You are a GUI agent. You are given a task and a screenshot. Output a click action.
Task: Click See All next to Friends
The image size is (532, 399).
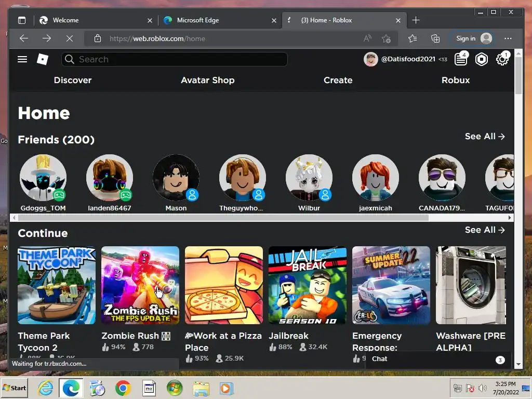pyautogui.click(x=485, y=137)
